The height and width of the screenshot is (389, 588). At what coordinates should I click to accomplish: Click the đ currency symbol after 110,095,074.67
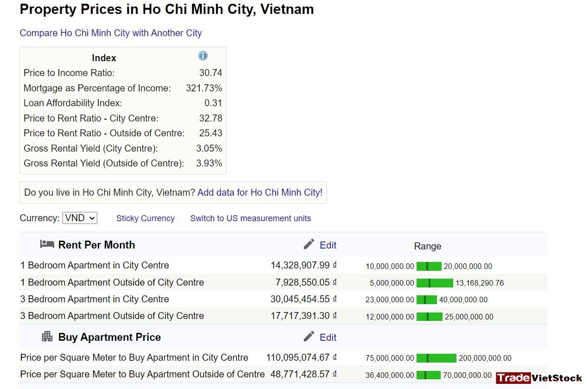click(x=335, y=357)
